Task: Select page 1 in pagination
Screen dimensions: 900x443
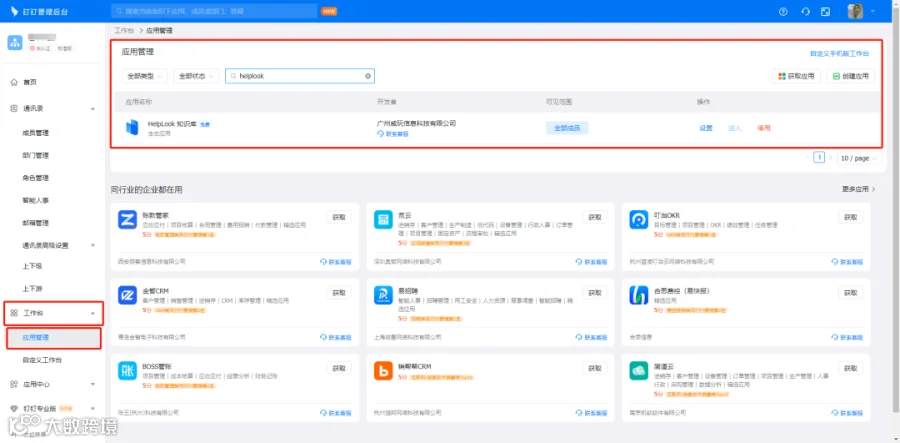Action: [x=819, y=158]
